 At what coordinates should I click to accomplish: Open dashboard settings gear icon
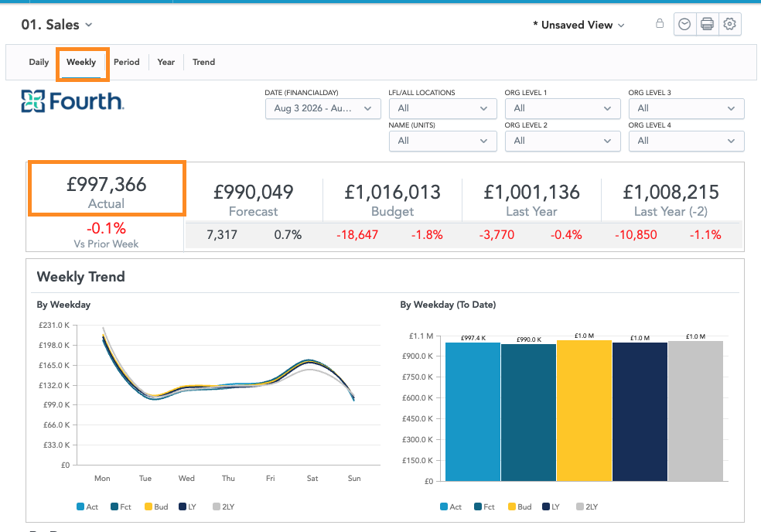(729, 24)
